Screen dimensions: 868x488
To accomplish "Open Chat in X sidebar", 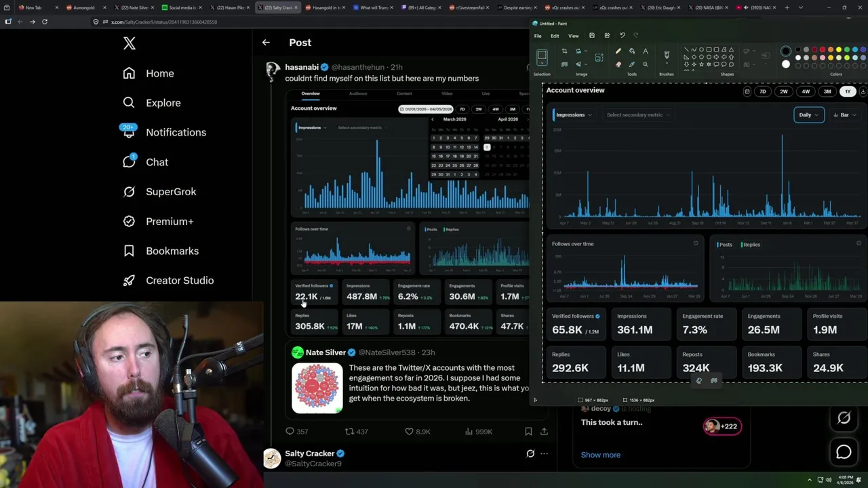I will click(145, 162).
